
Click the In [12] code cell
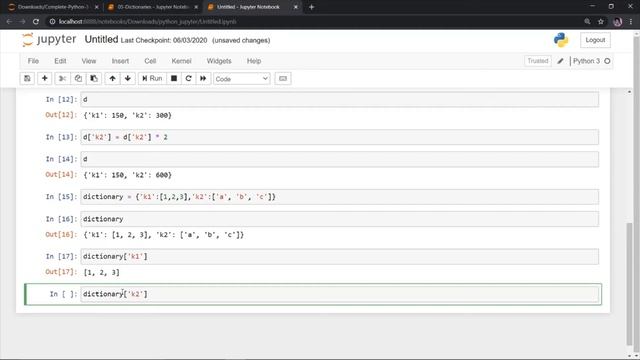coord(340,100)
